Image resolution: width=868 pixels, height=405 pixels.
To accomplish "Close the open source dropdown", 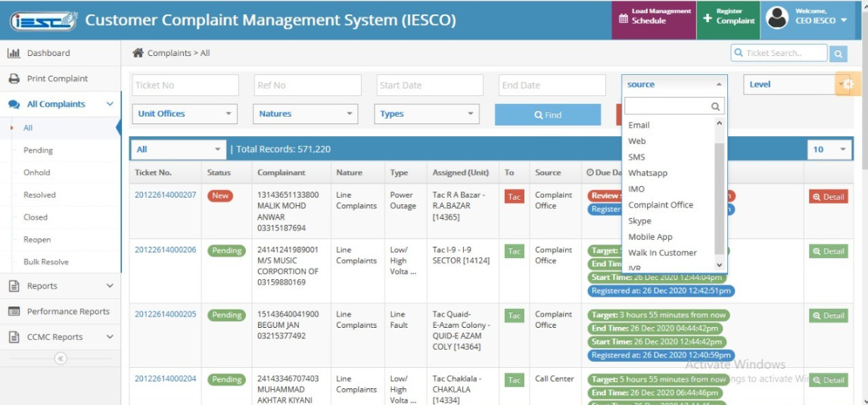I will click(x=674, y=85).
